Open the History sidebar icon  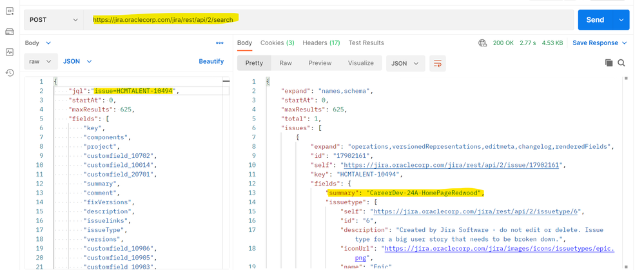pos(10,73)
